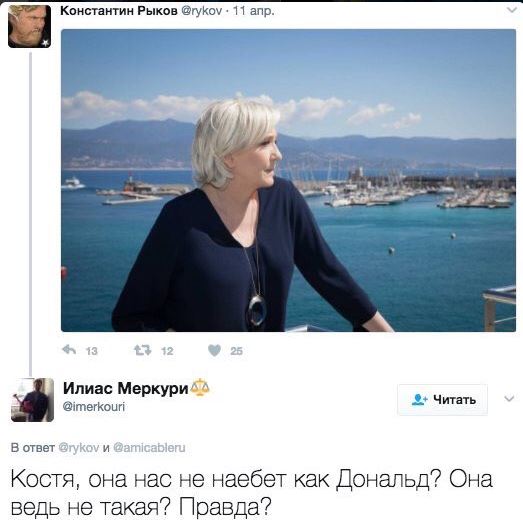The image size is (523, 520).
Task: Click the reply count number 13
Action: click(x=91, y=351)
